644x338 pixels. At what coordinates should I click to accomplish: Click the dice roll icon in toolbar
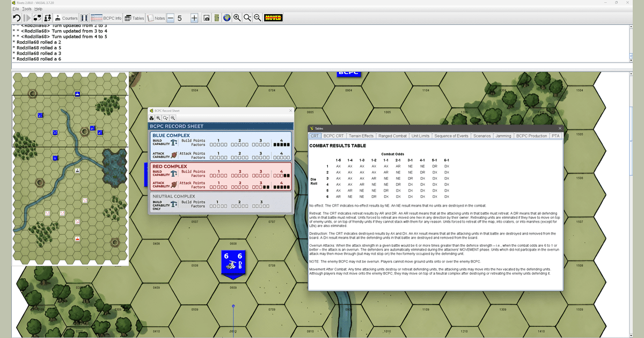[84, 18]
